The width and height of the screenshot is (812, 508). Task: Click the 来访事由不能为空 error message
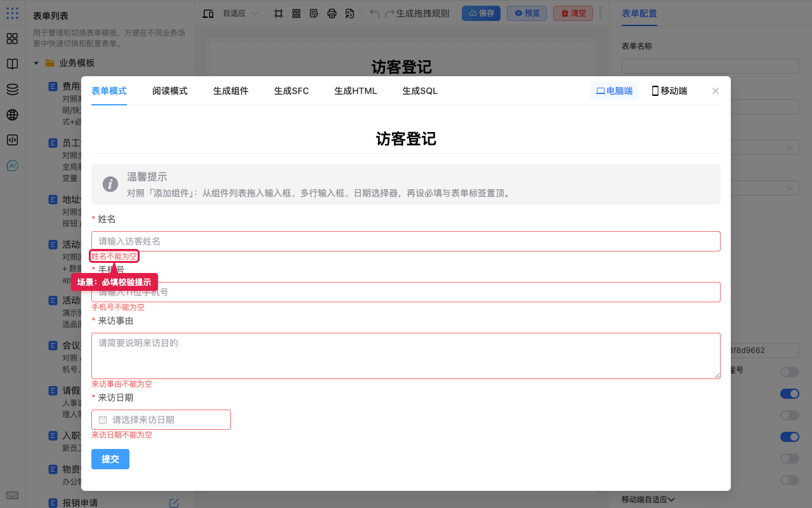point(122,384)
